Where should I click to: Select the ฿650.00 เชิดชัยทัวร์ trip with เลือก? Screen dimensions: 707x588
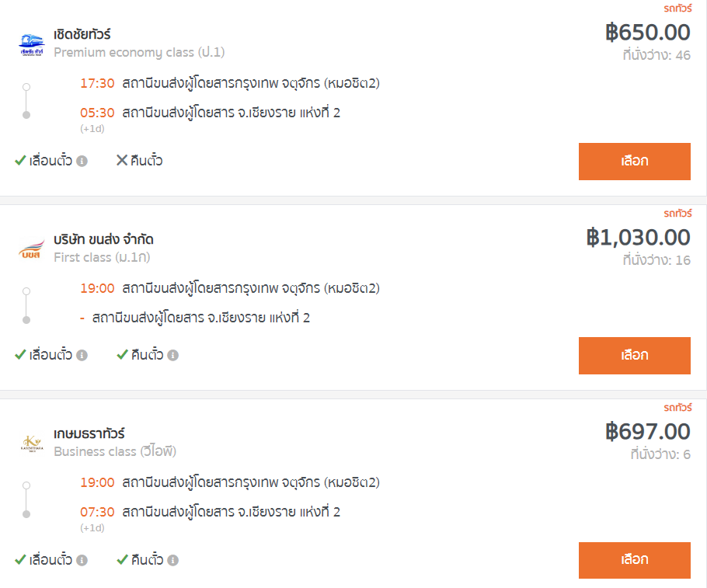[x=635, y=162]
